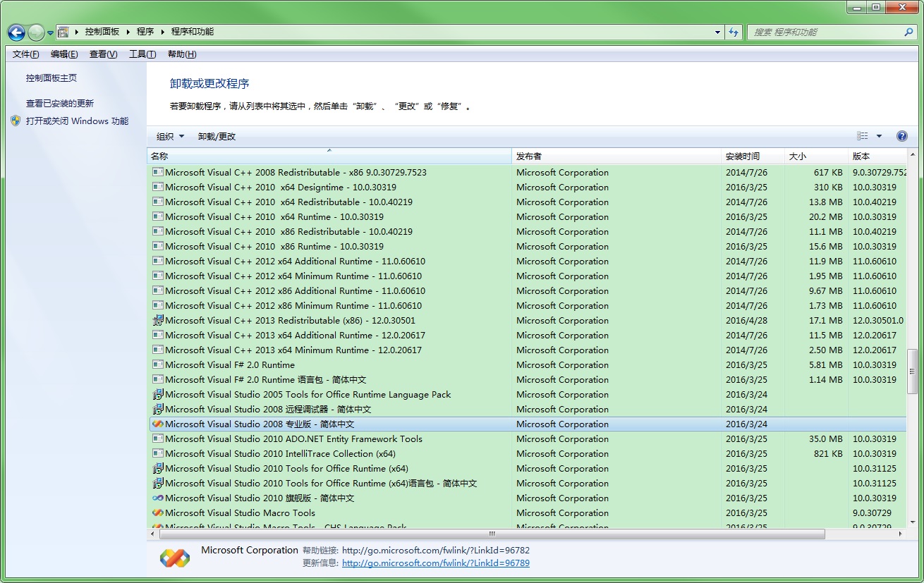Open the 编辑(E) menu
This screenshot has height=583, width=924.
click(64, 54)
